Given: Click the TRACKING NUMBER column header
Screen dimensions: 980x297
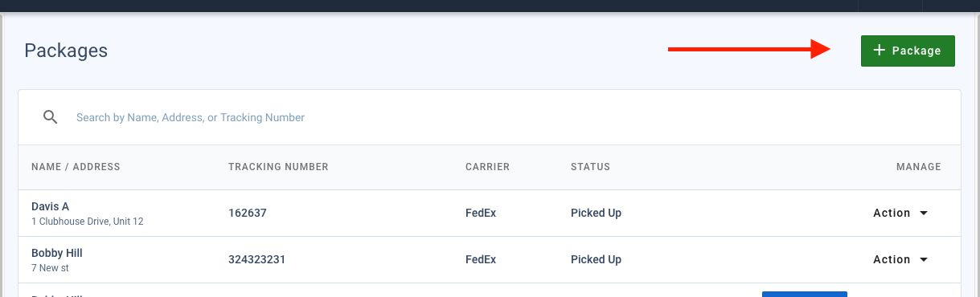Looking at the screenshot, I should click(278, 167).
